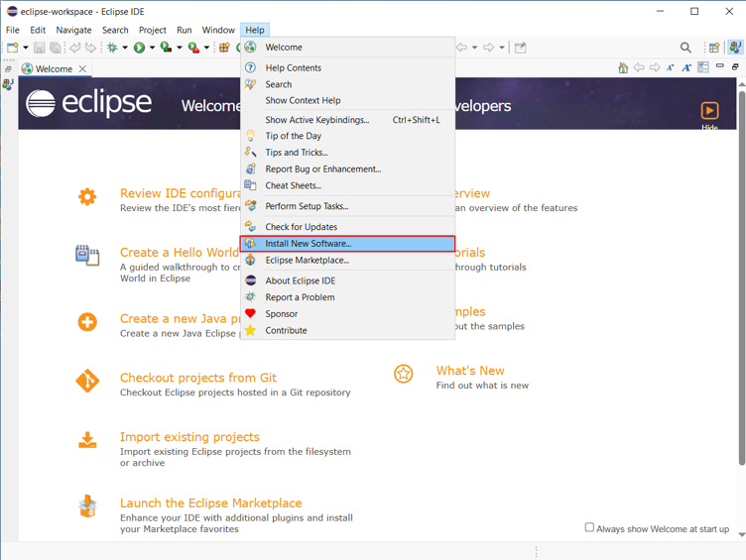Click the Save toolbar icon
The image size is (746, 560).
pyautogui.click(x=40, y=48)
